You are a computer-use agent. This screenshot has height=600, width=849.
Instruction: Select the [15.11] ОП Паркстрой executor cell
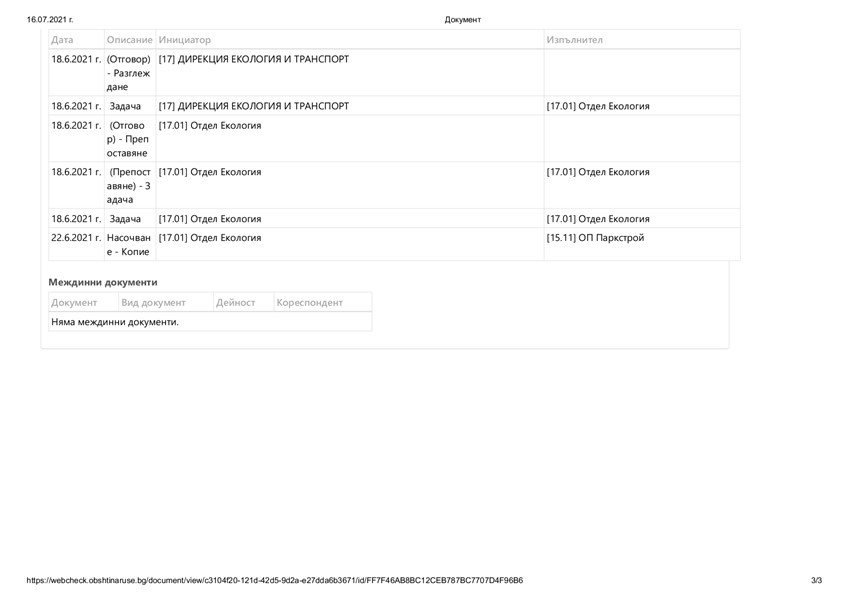(x=595, y=238)
